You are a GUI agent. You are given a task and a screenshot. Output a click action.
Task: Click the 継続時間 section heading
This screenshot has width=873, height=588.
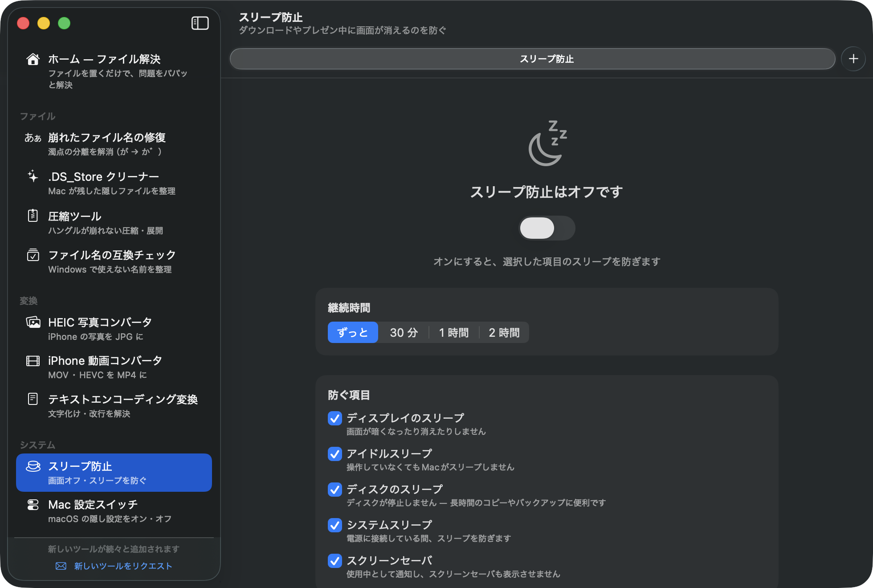click(349, 308)
